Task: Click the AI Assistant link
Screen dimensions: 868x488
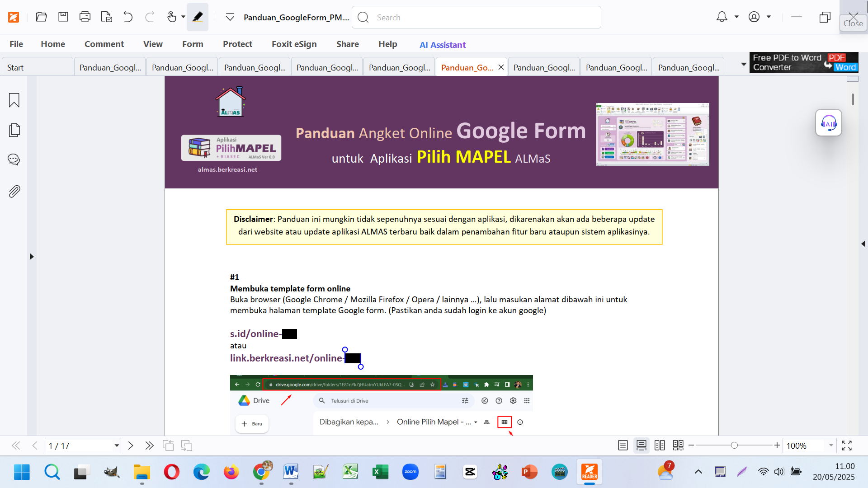Action: pos(442,45)
